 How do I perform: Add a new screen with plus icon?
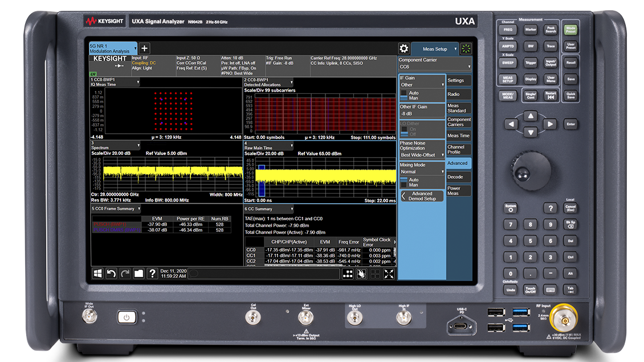(144, 48)
